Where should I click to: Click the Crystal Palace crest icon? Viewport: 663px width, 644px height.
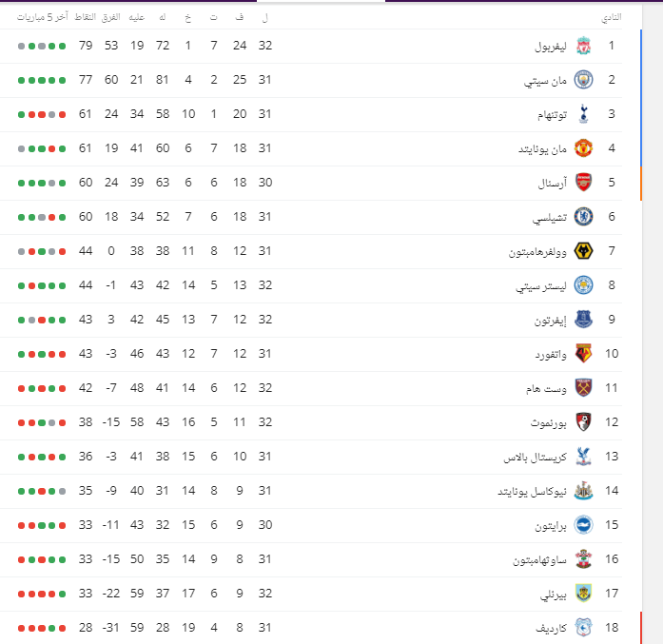[x=583, y=457]
